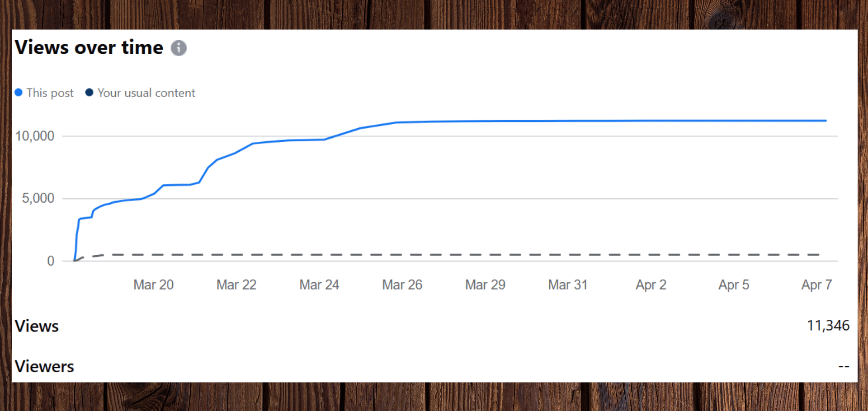Click the Views row label
This screenshot has height=411, width=868.
click(37, 326)
